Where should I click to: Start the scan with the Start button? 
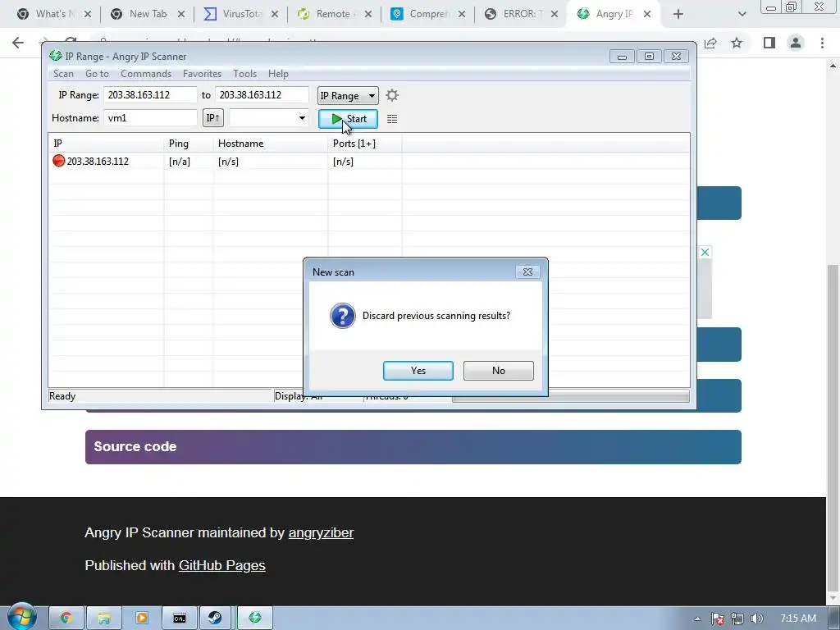(x=348, y=119)
